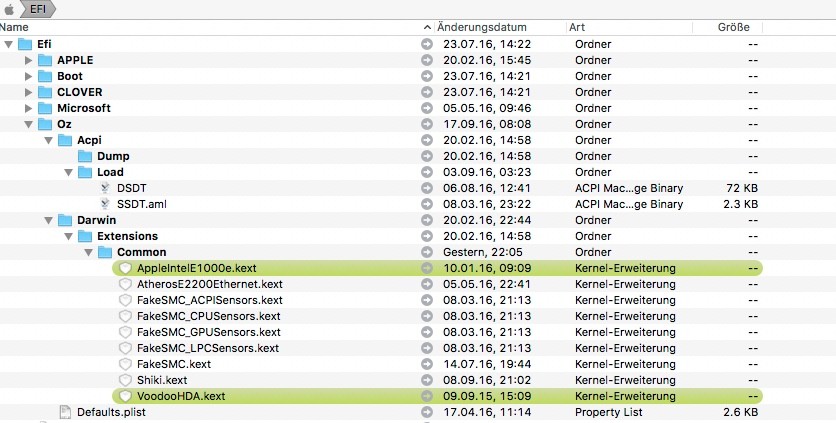Expand the APPLE folder
Screen dimensions: 836x423
pos(28,60)
